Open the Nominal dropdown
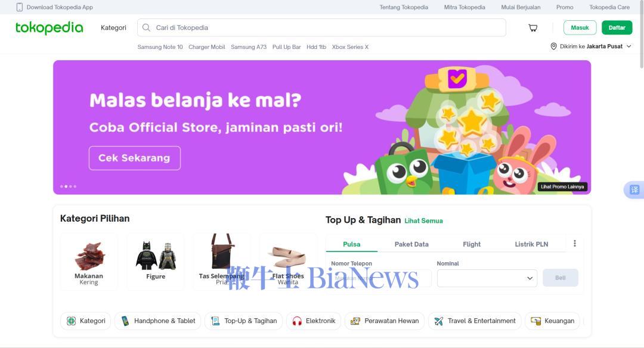This screenshot has width=644, height=348. [x=487, y=278]
